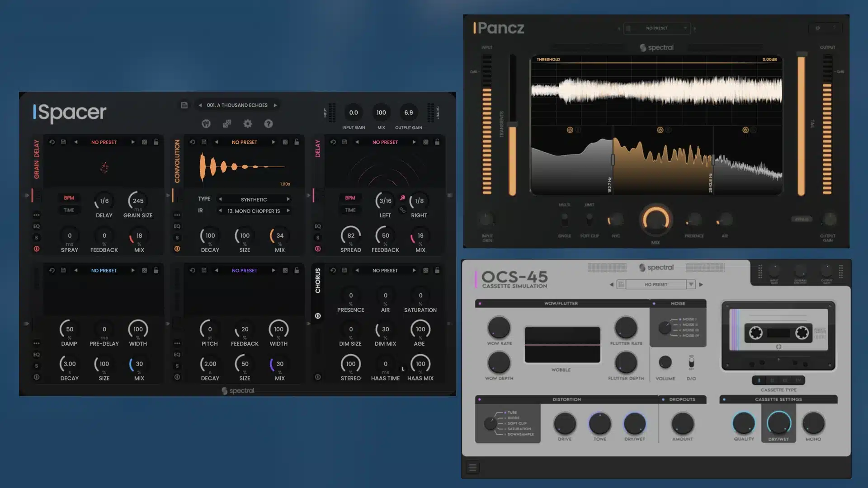Click the Spacer OUTPUT GAIN value 6.9
Screen dimensions: 868x488
click(x=409, y=113)
